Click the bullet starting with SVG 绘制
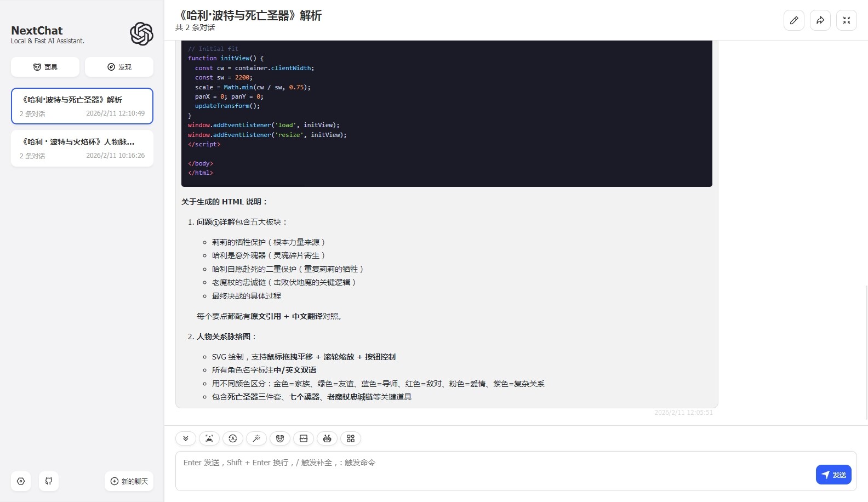This screenshot has width=868, height=502. 304,357
